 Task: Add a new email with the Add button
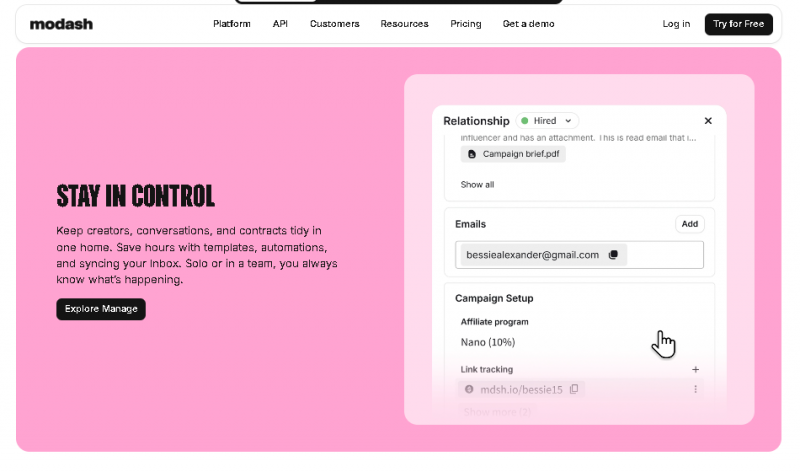689,224
